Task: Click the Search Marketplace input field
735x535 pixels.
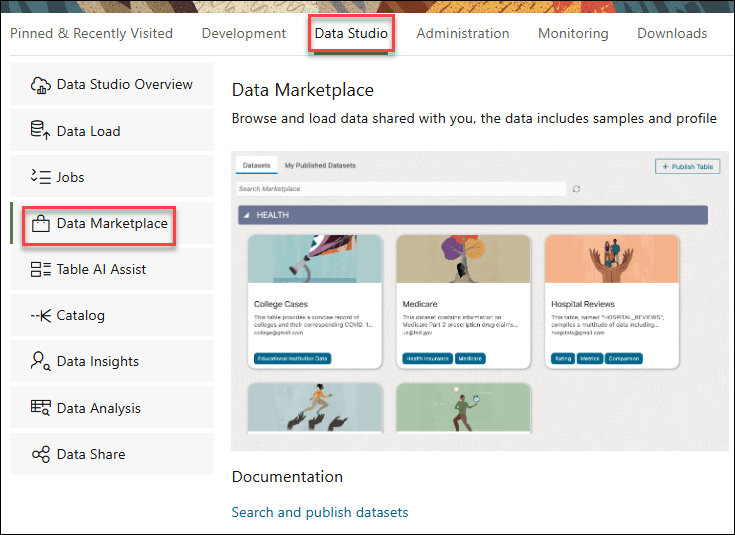Action: [400, 188]
